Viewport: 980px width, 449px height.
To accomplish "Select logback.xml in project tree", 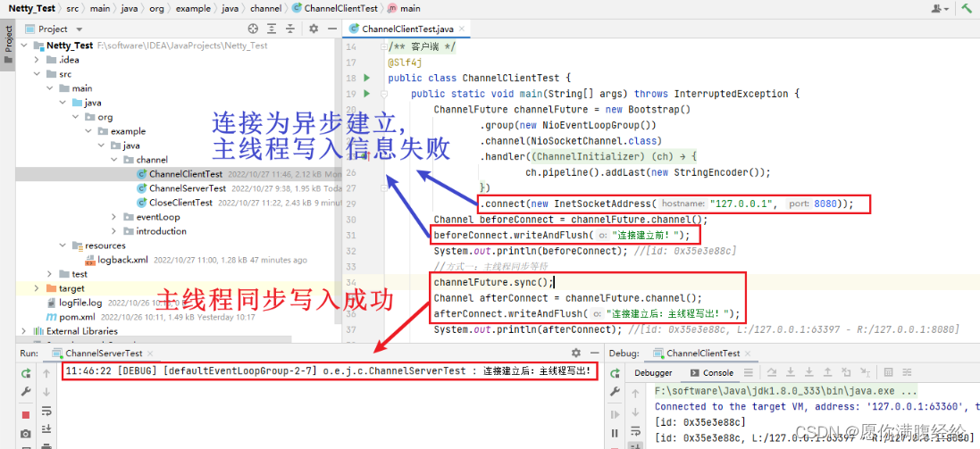I will (122, 260).
